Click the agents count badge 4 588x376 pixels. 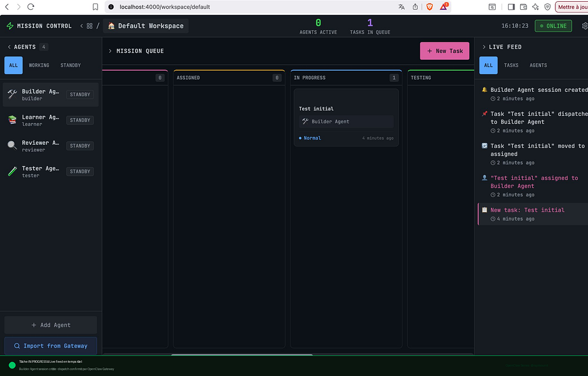pyautogui.click(x=44, y=47)
